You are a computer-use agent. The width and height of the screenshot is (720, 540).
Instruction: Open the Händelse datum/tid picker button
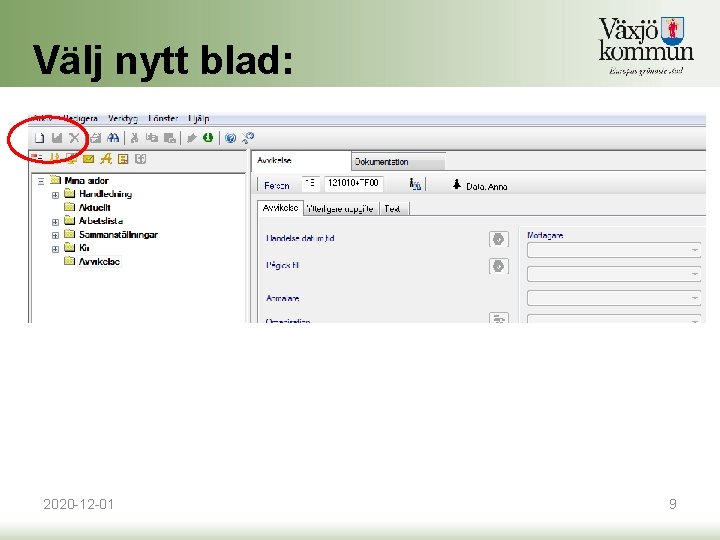(x=499, y=239)
